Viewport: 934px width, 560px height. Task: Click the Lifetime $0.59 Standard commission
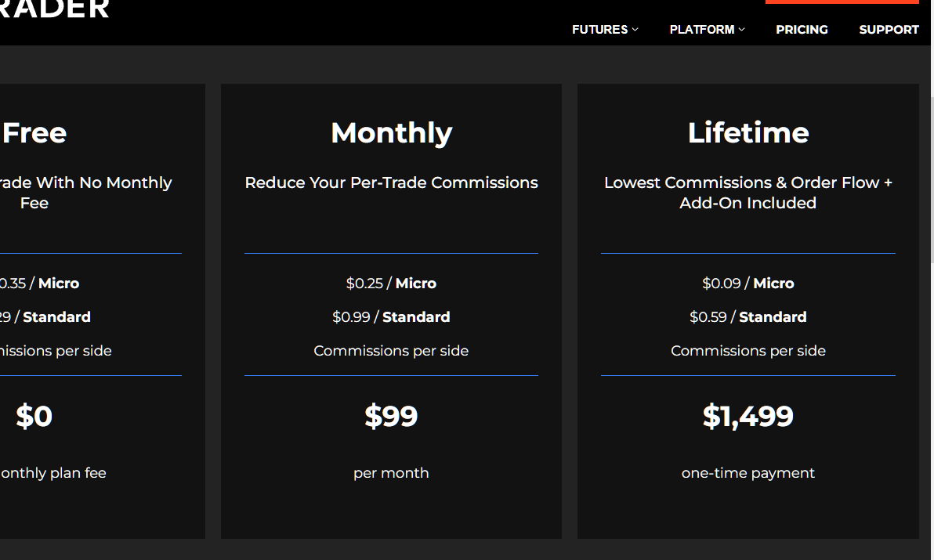[748, 316]
